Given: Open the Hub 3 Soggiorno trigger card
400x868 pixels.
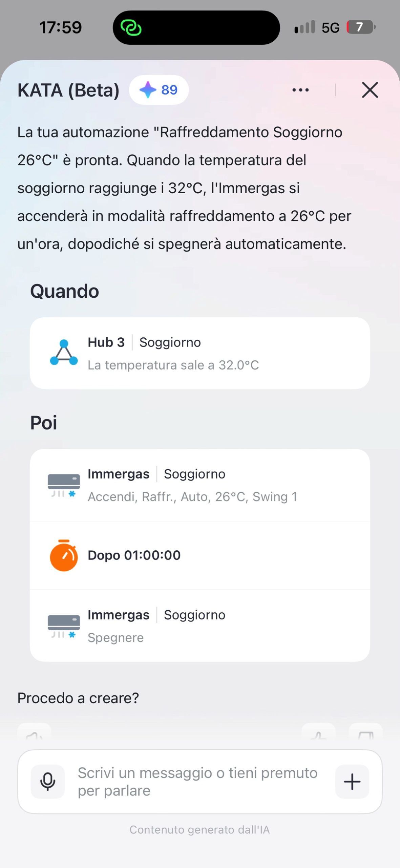Looking at the screenshot, I should point(200,353).
